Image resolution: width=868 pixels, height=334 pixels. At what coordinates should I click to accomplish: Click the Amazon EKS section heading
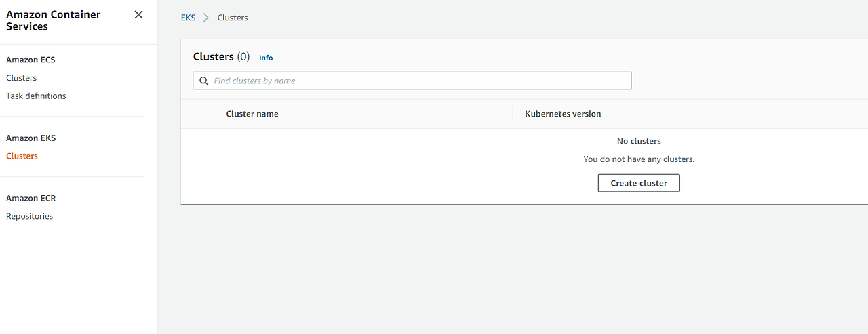31,138
